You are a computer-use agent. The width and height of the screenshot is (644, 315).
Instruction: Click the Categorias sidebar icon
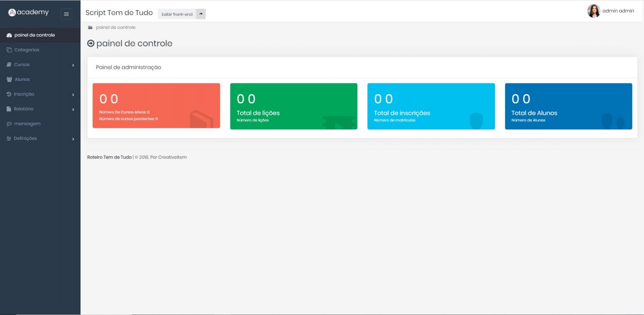pyautogui.click(x=9, y=50)
